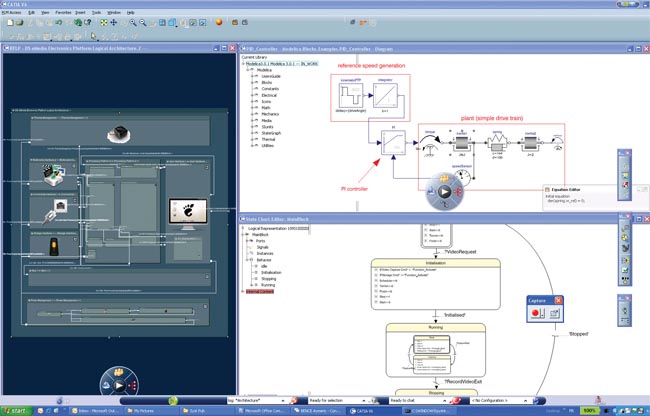The height and width of the screenshot is (416, 650).
Task: Open the Insert menu
Action: pos(80,13)
